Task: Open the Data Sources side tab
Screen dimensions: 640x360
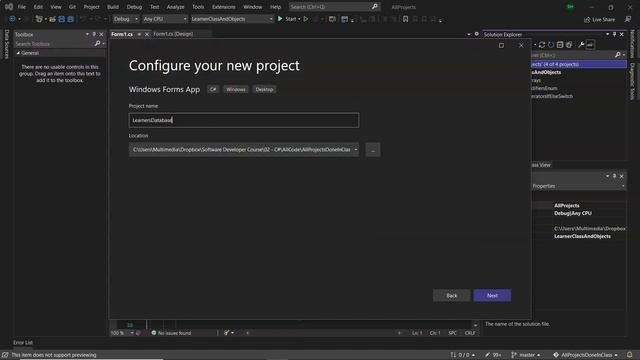Action: click(x=6, y=44)
